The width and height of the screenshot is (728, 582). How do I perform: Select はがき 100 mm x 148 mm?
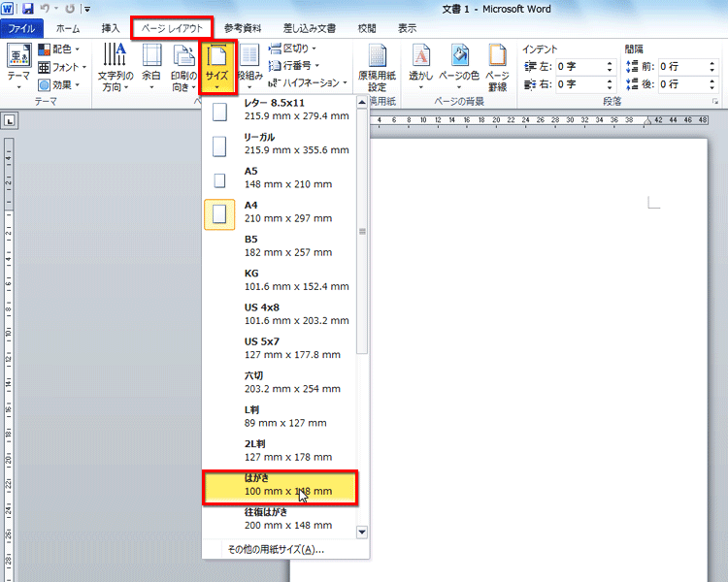point(280,487)
